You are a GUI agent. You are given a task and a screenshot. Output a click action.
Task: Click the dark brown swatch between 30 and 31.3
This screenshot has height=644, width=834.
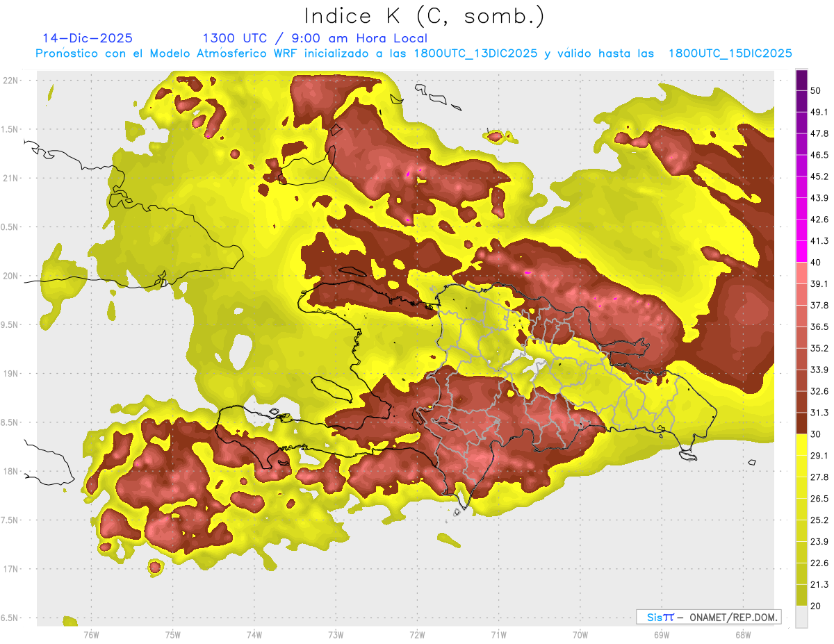[801, 423]
